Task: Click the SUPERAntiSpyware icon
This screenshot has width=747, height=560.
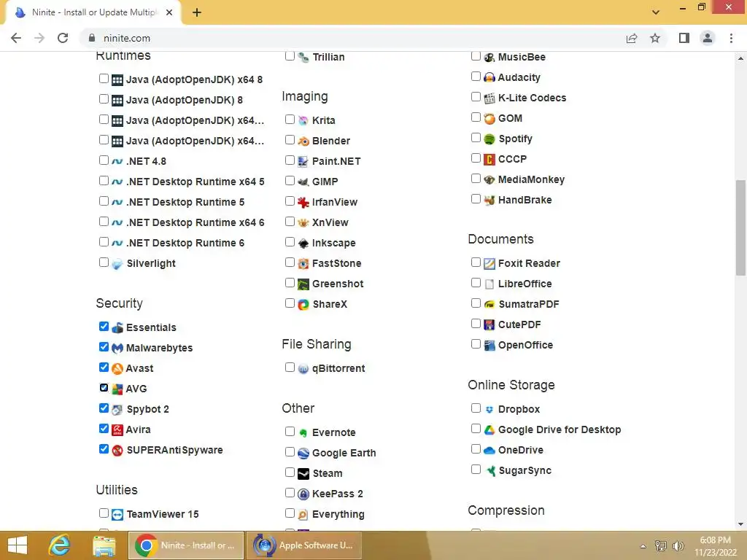Action: (x=117, y=450)
